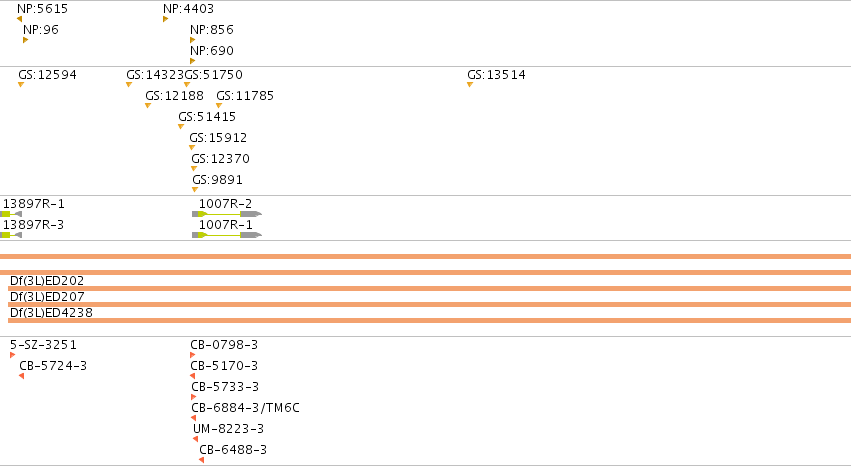Click the triangle marker under GS:12594
The image size is (851, 466).
point(21,85)
